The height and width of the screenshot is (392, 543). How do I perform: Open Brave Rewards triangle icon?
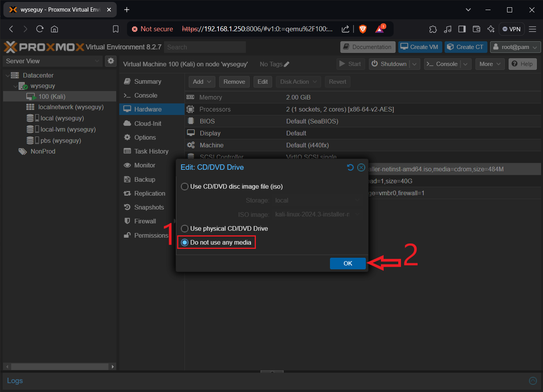(380, 29)
